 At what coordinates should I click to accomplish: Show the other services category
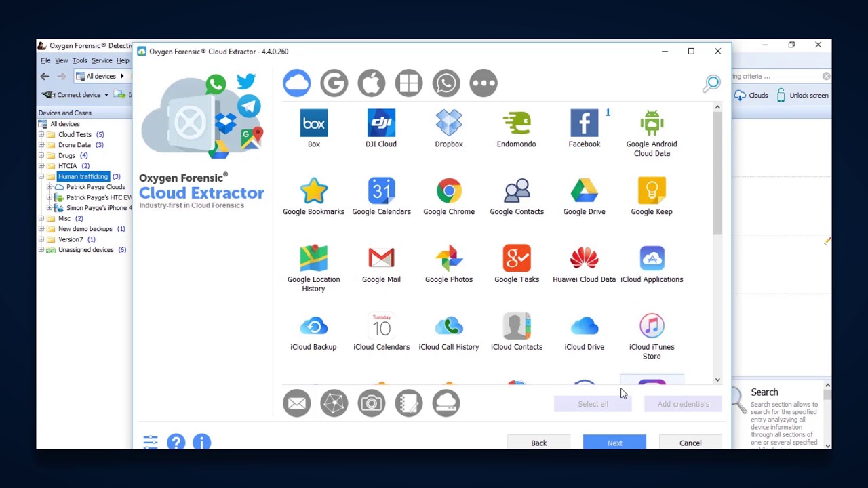click(x=484, y=83)
